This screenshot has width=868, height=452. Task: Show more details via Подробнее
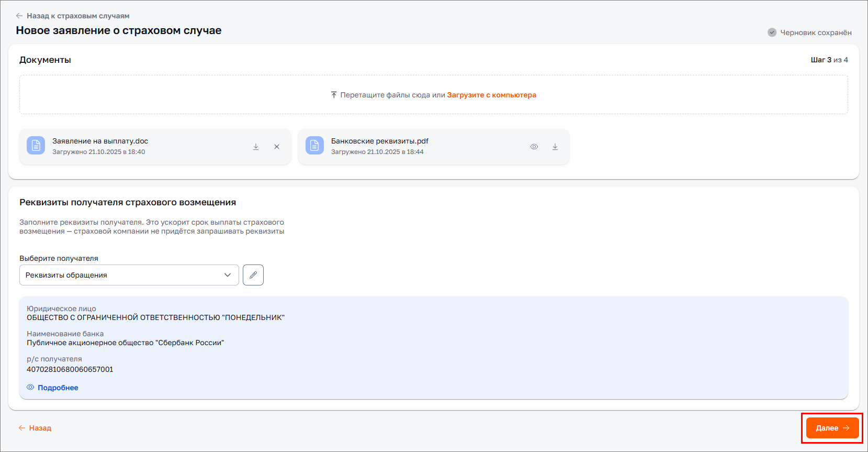pos(58,388)
